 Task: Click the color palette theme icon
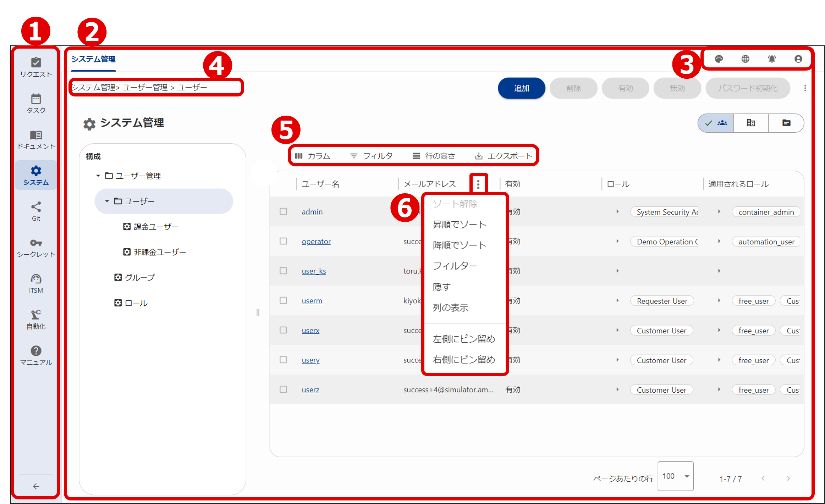click(719, 59)
